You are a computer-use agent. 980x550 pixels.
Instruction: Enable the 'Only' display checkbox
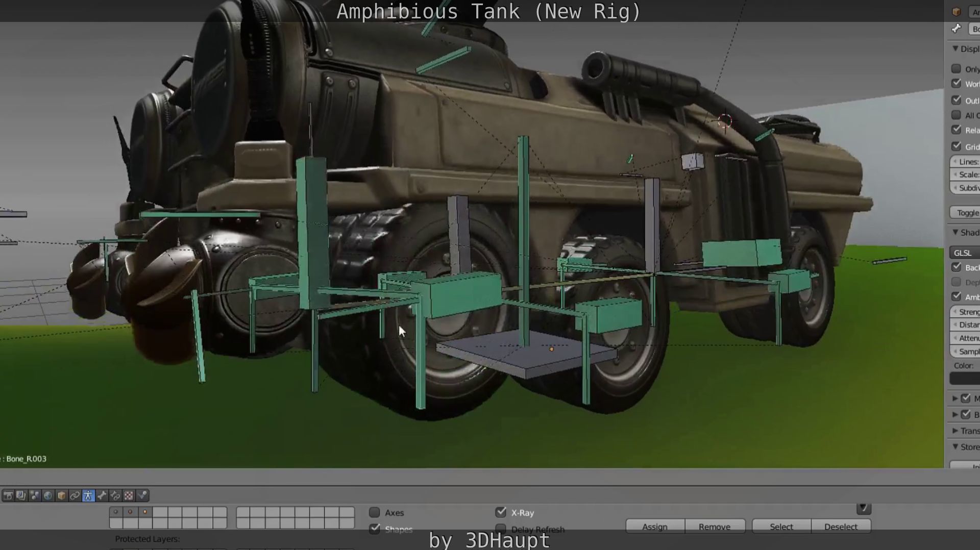tap(956, 69)
